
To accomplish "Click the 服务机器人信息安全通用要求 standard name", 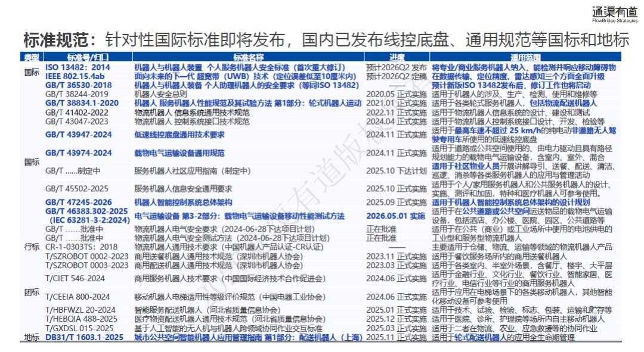I will click(183, 189).
